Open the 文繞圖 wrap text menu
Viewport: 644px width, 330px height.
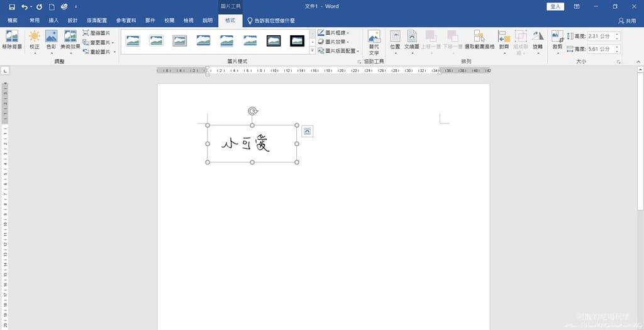(x=411, y=42)
